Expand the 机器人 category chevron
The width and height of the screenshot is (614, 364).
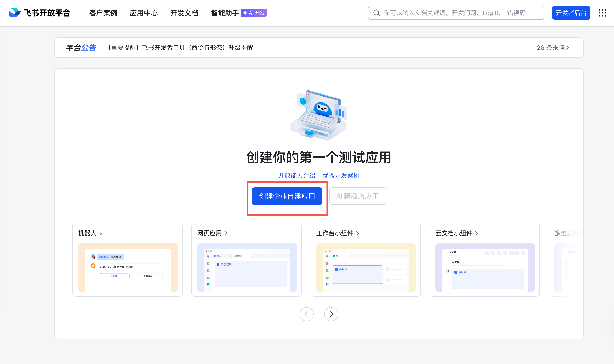click(x=101, y=233)
